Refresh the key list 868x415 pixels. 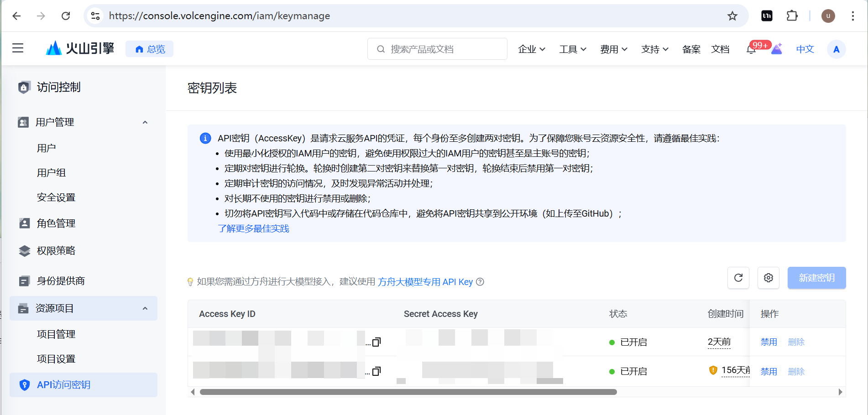point(738,278)
